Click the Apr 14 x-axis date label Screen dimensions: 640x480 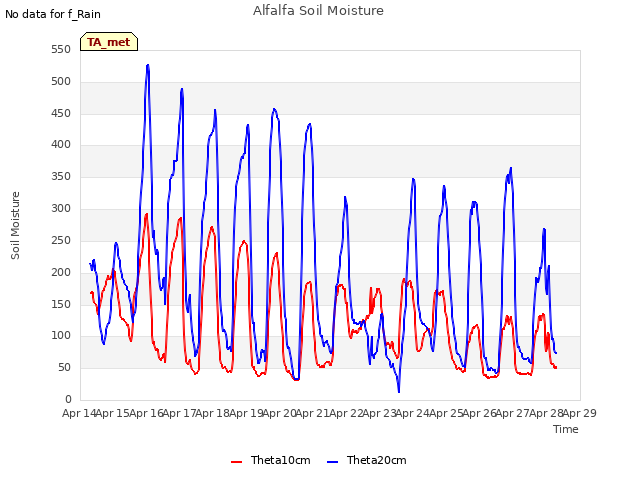[x=79, y=413]
